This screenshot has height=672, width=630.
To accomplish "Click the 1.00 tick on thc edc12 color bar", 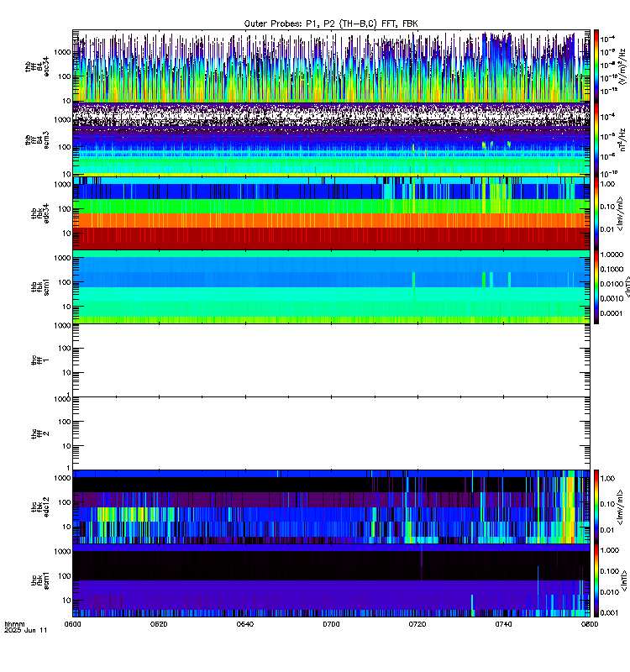I will pos(607,479).
